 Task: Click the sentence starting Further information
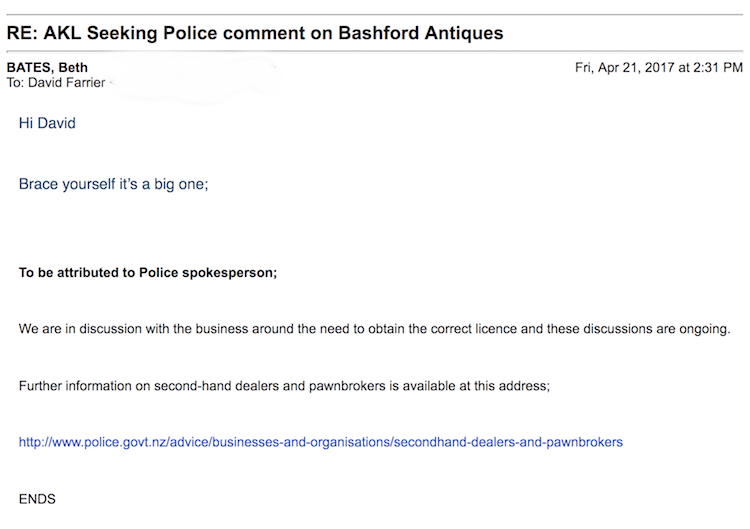pyautogui.click(x=284, y=385)
